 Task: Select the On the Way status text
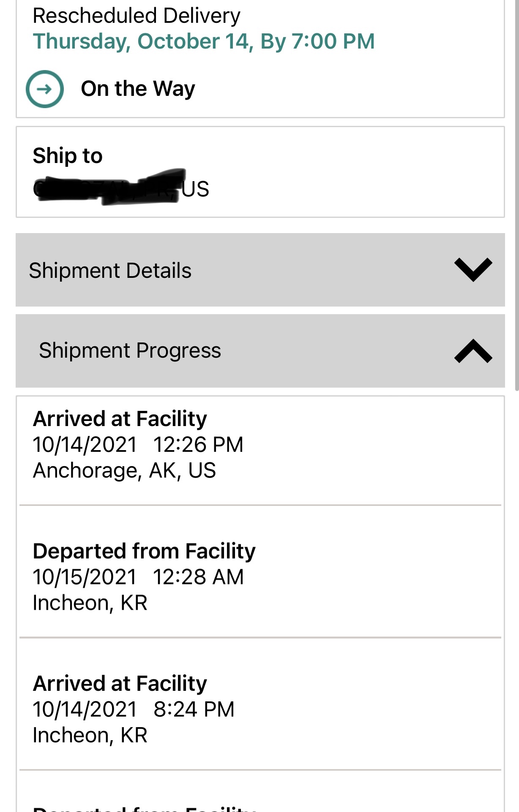point(138,89)
